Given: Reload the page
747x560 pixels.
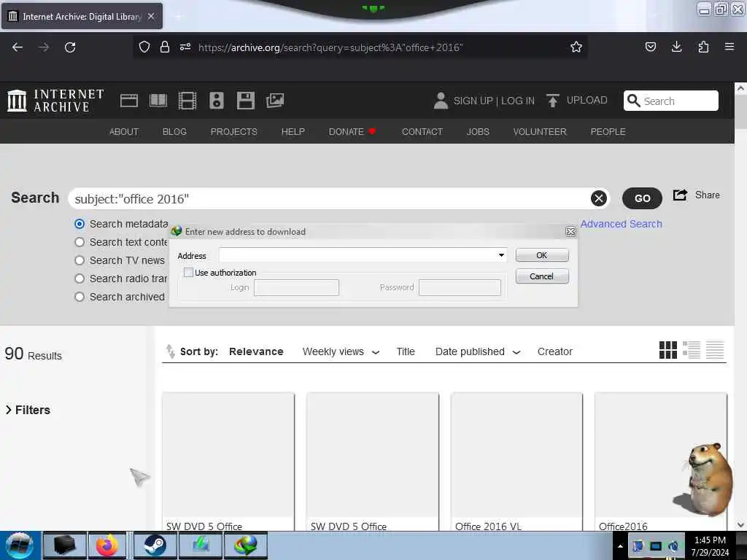Looking at the screenshot, I should pyautogui.click(x=70, y=47).
